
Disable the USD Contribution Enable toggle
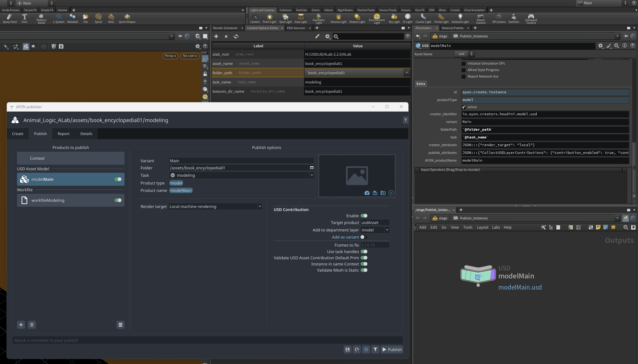click(364, 216)
